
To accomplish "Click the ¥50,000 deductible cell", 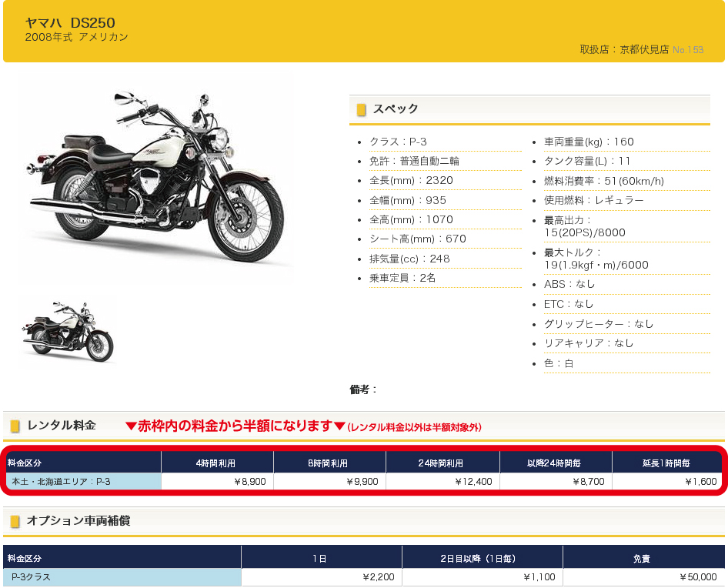I will click(643, 577).
